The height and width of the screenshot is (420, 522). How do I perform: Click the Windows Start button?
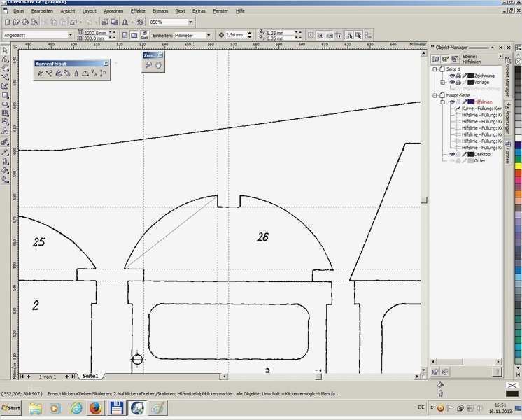pos(10,407)
